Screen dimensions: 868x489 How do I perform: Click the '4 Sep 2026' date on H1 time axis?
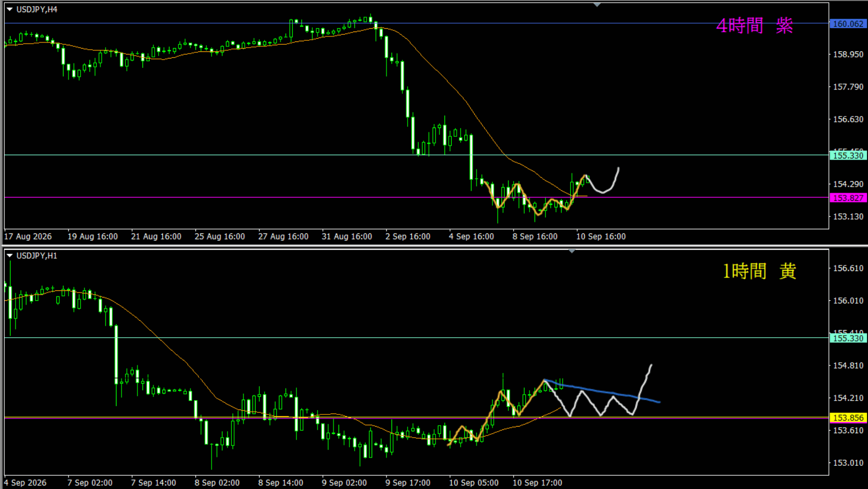pos(25,482)
